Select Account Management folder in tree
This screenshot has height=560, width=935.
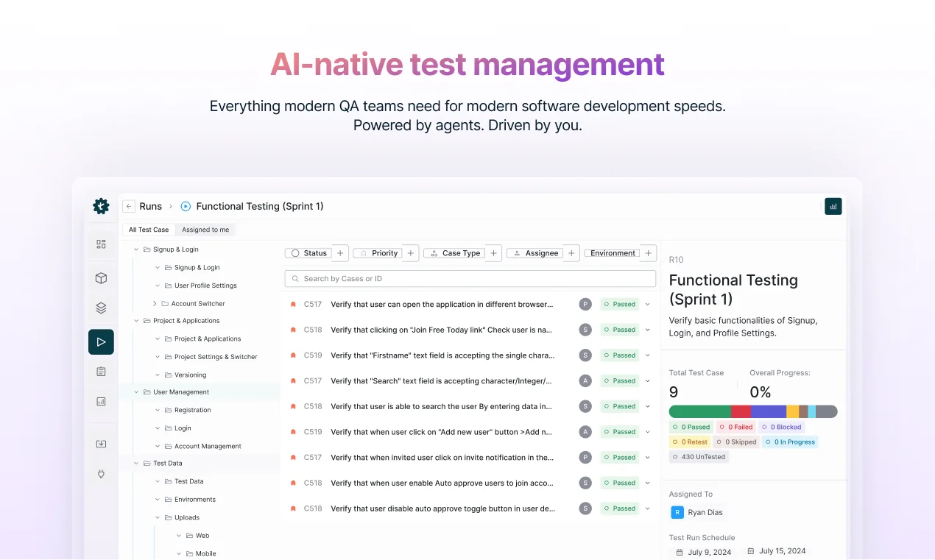tap(208, 446)
